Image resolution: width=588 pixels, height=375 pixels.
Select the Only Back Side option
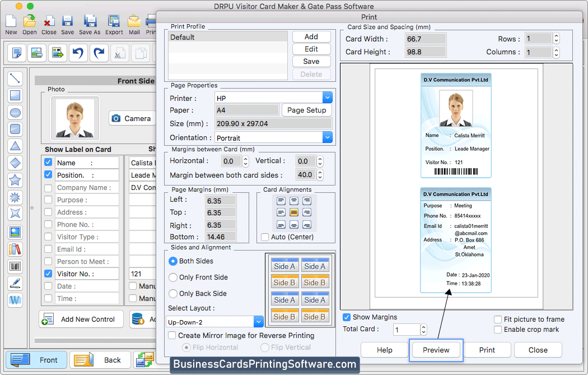click(173, 294)
